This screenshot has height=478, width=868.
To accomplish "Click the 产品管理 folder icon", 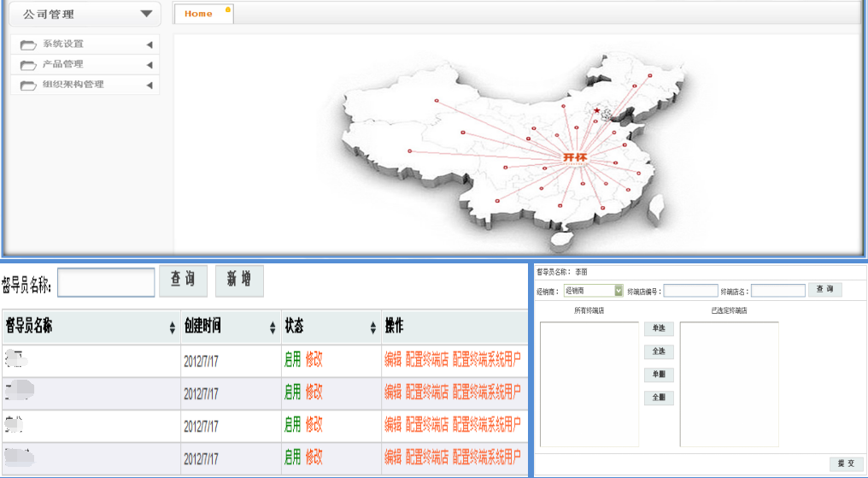I will click(x=28, y=65).
